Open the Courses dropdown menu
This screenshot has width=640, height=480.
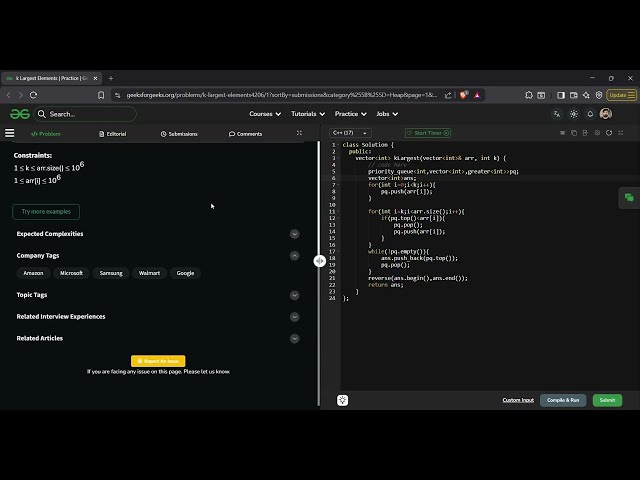coord(265,114)
